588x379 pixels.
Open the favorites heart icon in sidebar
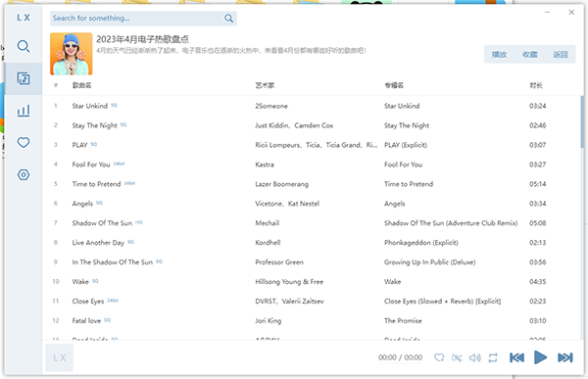[24, 142]
